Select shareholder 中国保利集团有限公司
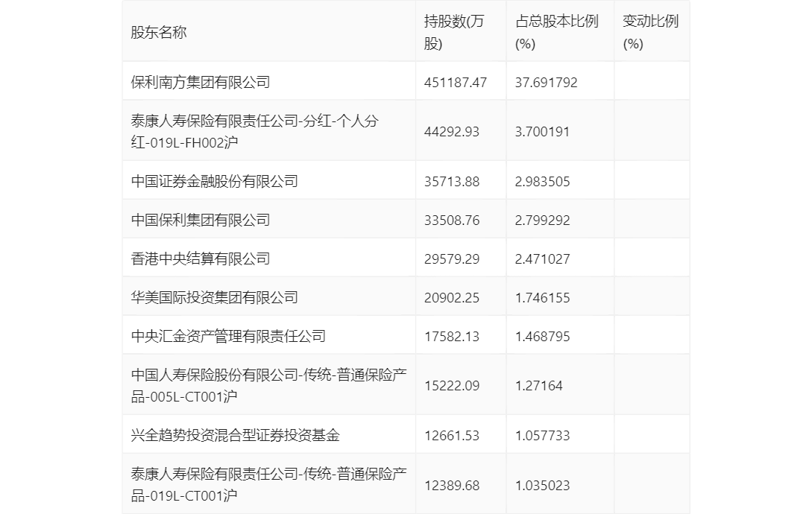The width and height of the screenshot is (812, 514). click(x=201, y=220)
